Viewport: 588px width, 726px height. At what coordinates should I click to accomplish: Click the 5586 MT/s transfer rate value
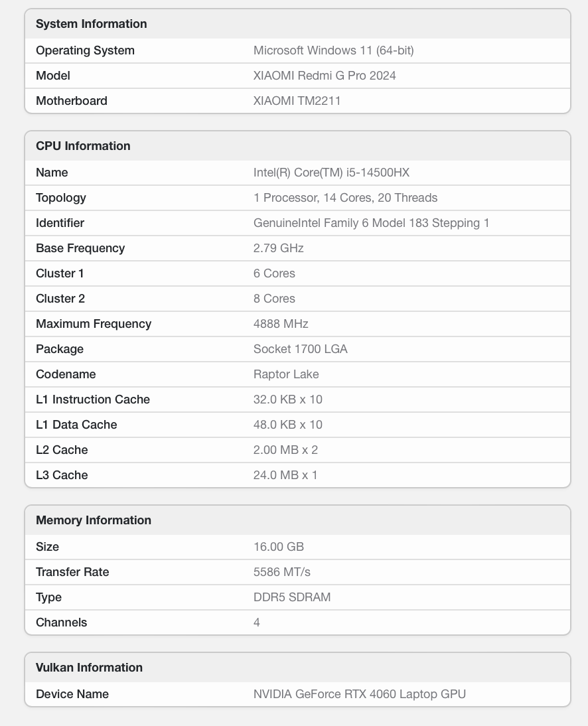tap(281, 572)
